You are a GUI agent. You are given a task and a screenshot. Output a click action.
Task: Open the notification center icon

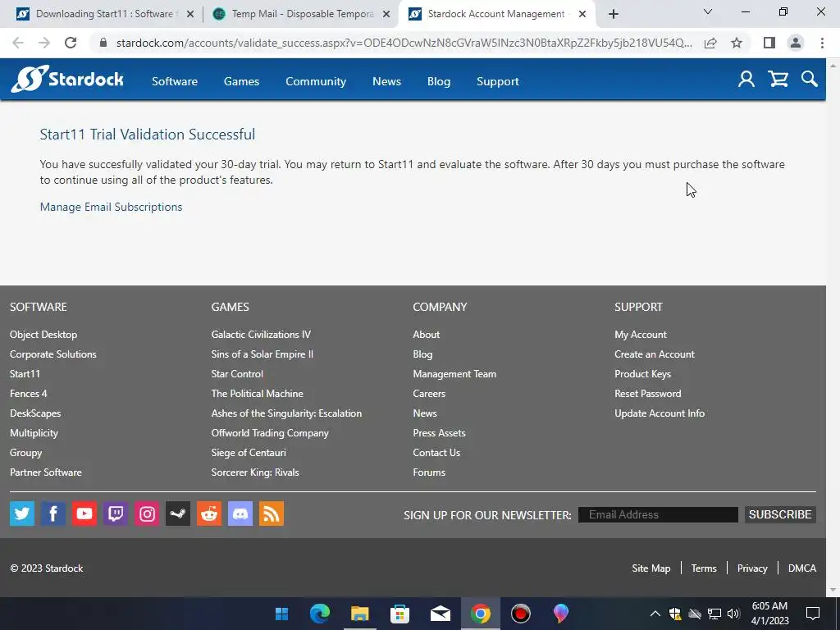pyautogui.click(x=813, y=614)
